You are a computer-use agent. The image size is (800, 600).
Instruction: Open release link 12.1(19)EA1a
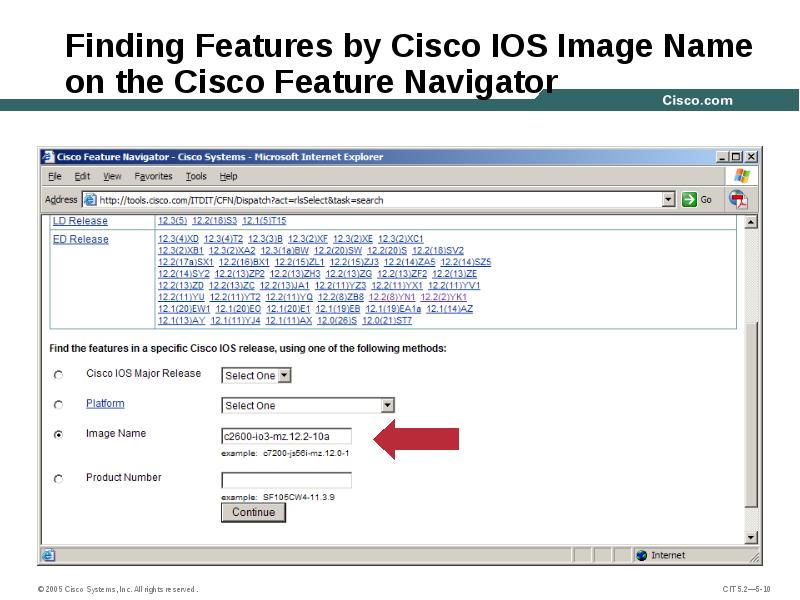point(393,309)
